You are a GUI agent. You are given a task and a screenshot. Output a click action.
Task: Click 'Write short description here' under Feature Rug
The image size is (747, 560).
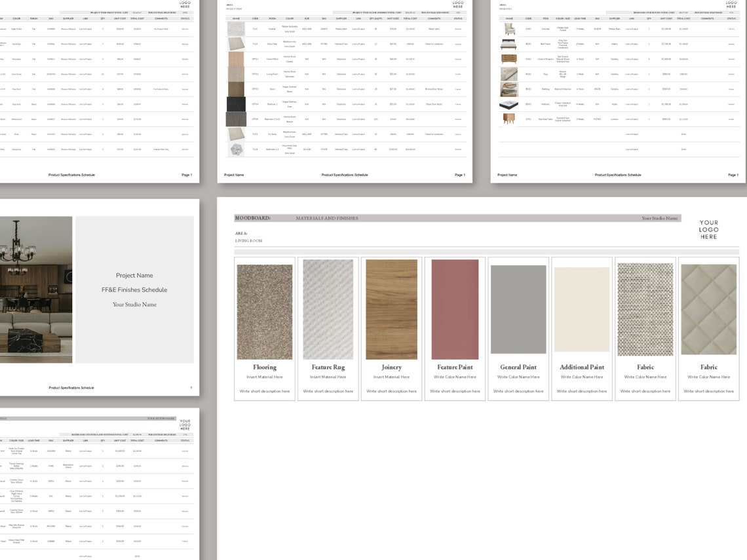tap(328, 391)
